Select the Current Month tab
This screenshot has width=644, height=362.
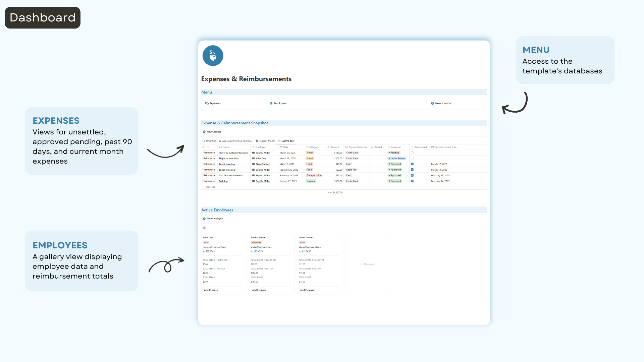(265, 141)
